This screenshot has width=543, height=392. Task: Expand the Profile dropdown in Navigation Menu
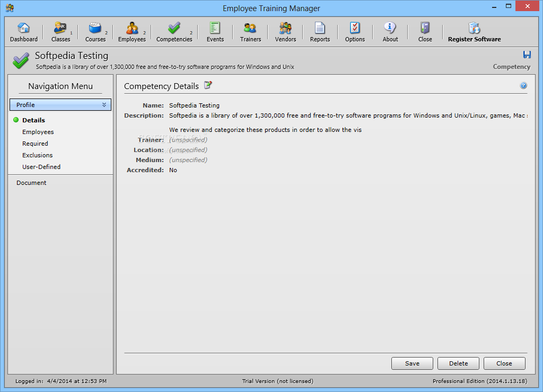pyautogui.click(x=60, y=105)
